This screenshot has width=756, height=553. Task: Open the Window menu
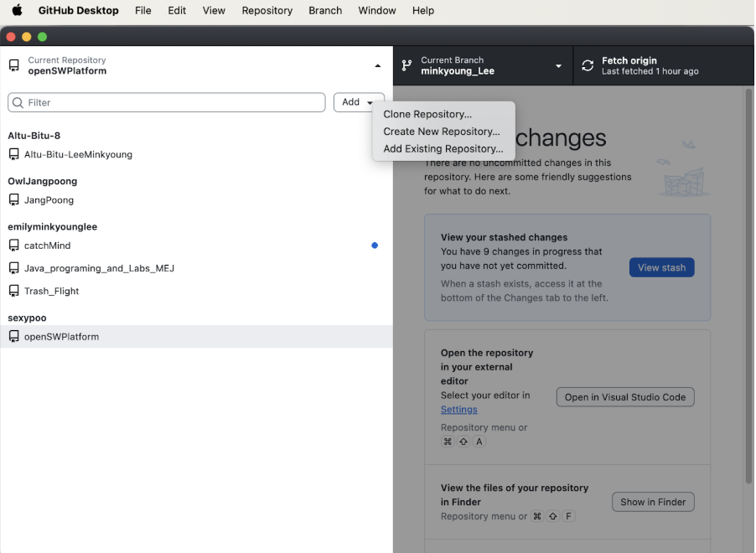click(x=377, y=11)
